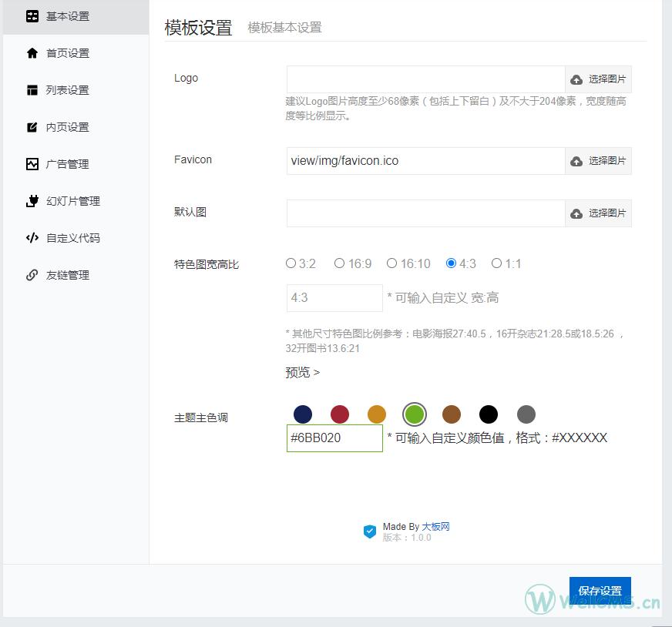
Task: Focus the Favicon path input field
Action: click(426, 161)
